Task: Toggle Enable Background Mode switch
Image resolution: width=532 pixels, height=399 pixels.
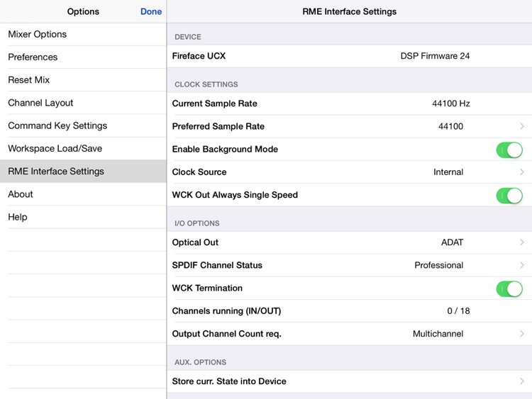Action: pyautogui.click(x=509, y=150)
